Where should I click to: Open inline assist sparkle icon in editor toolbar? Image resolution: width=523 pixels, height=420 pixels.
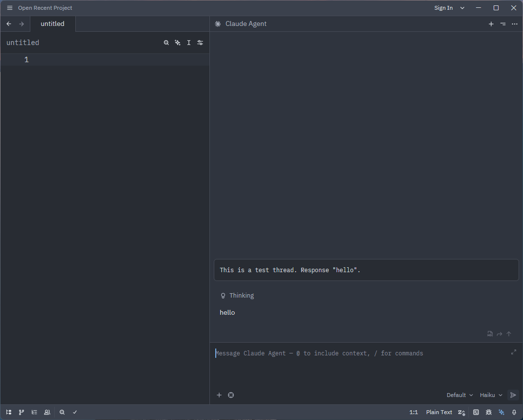[x=178, y=43]
